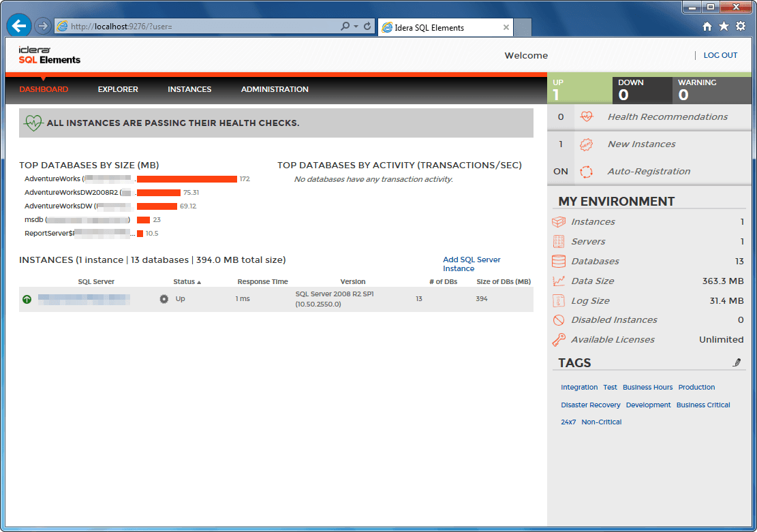Select the Business Critical tag
757x532 pixels.
point(703,405)
